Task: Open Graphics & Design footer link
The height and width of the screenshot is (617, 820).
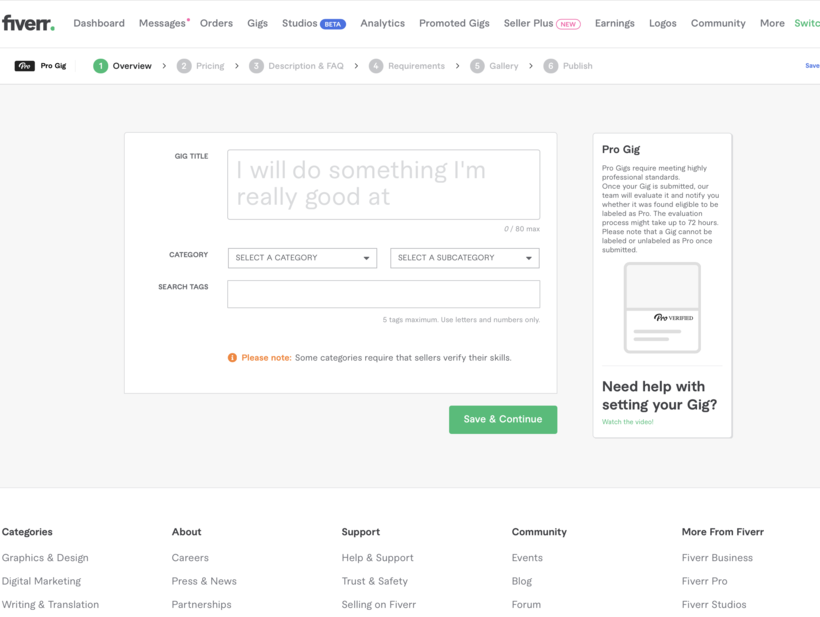Action: (45, 557)
